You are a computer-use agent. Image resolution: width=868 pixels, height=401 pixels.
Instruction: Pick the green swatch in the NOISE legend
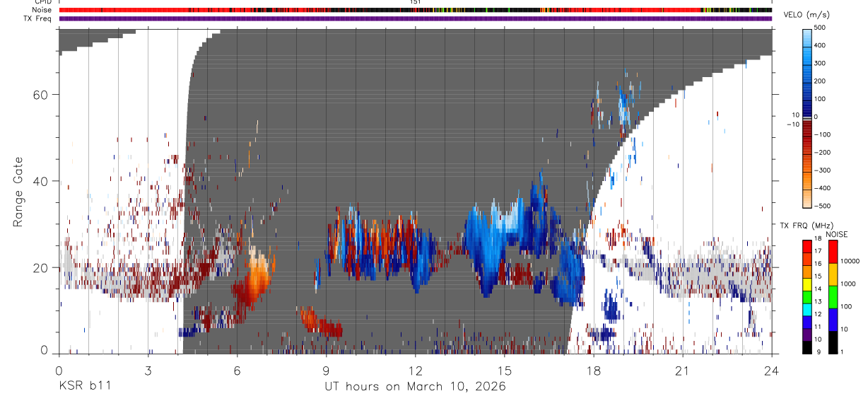[x=832, y=297]
